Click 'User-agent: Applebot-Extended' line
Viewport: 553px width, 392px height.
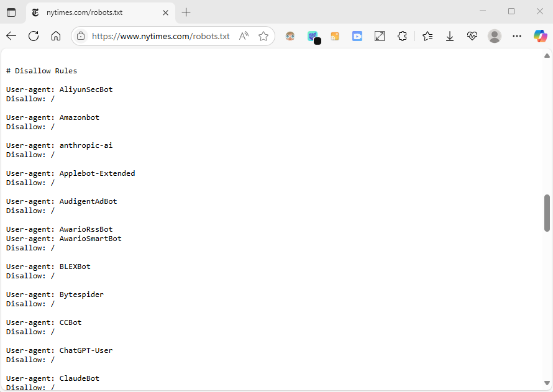71,173
